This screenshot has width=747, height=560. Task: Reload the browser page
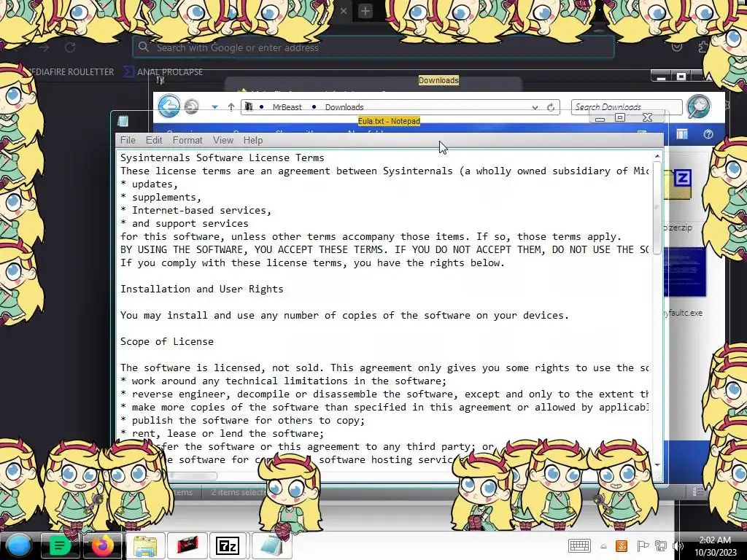(x=71, y=47)
